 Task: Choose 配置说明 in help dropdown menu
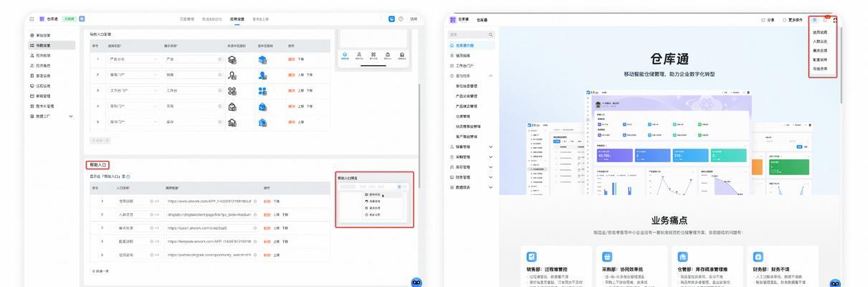pos(820,60)
